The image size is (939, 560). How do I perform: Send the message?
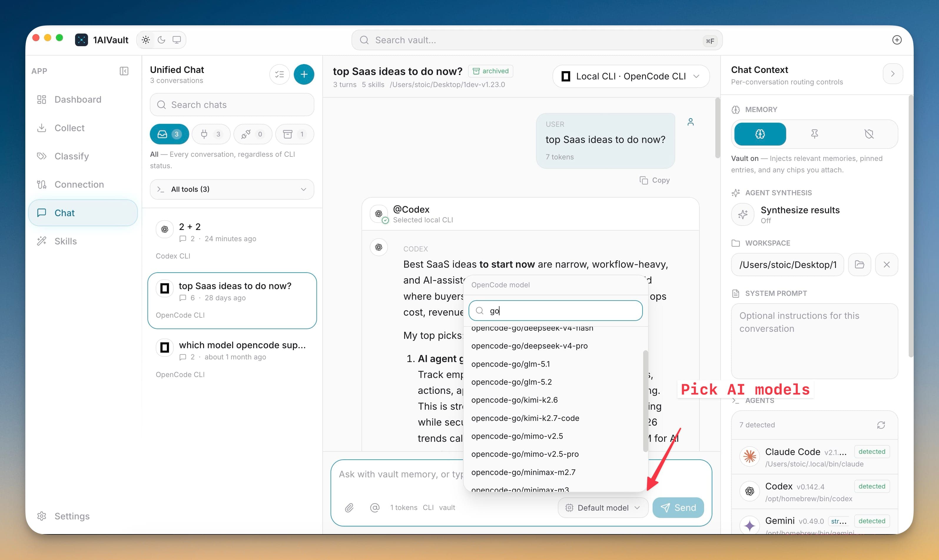point(678,508)
